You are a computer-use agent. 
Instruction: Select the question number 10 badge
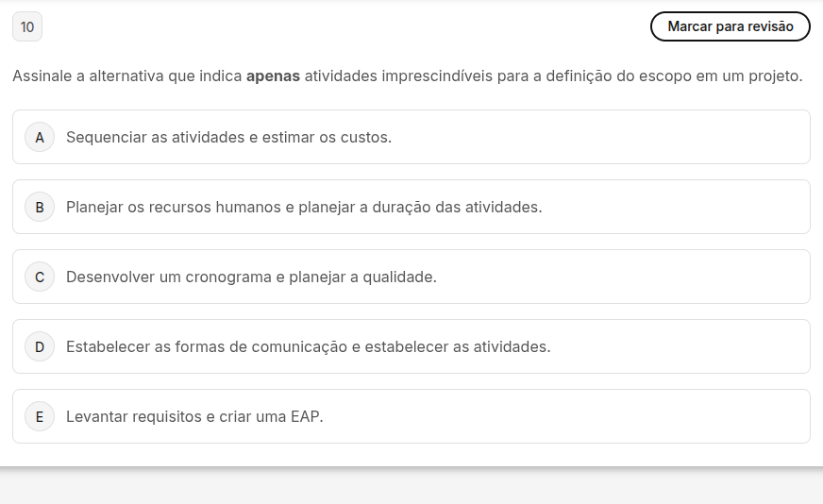[x=27, y=26]
